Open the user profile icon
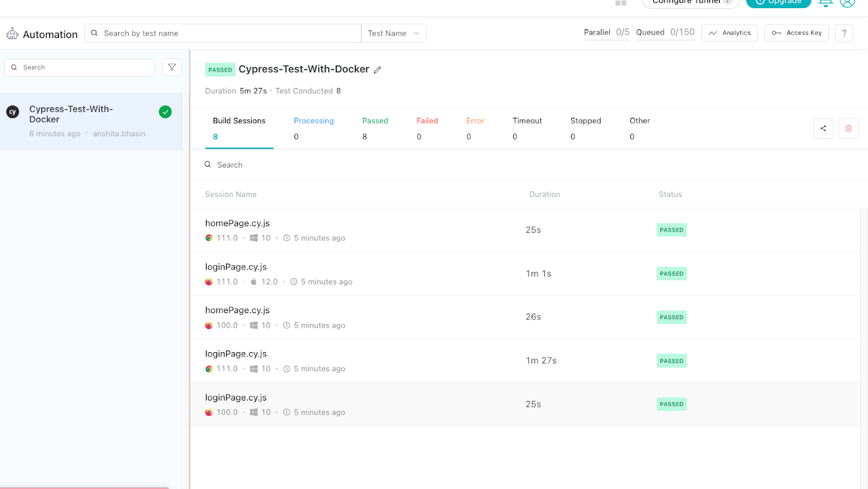The width and height of the screenshot is (868, 489). tap(847, 4)
